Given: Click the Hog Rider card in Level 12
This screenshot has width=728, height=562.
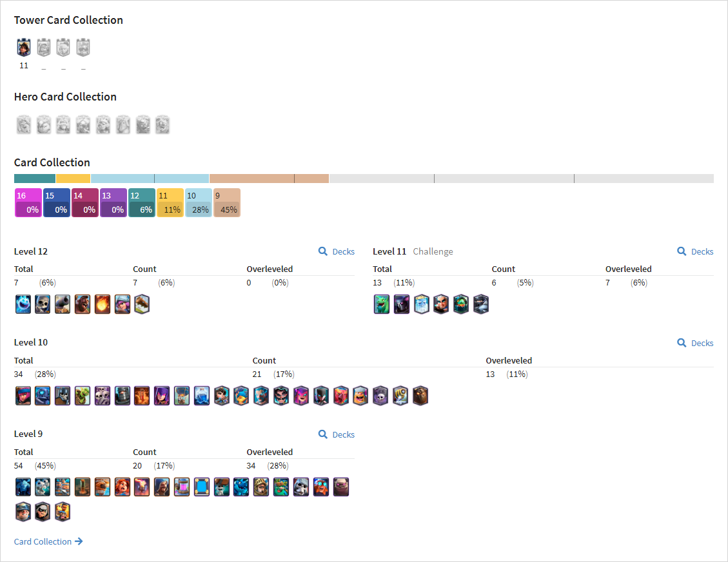Looking at the screenshot, I should [83, 304].
